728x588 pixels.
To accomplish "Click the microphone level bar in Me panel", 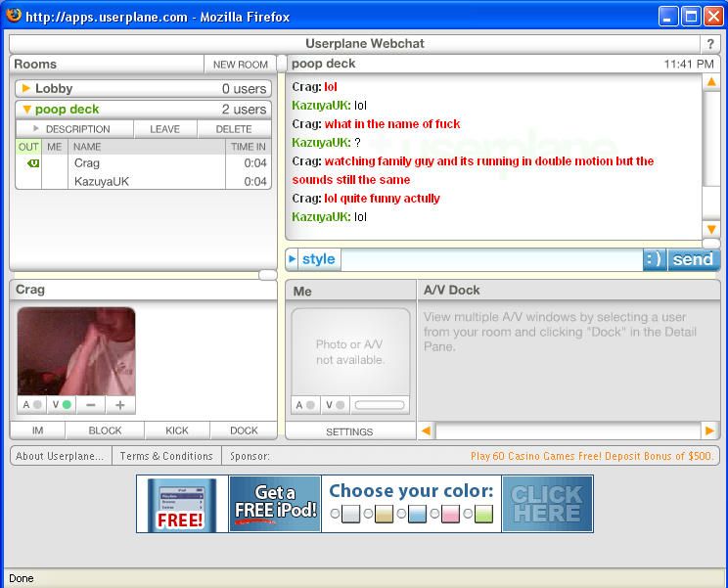I will pos(380,405).
